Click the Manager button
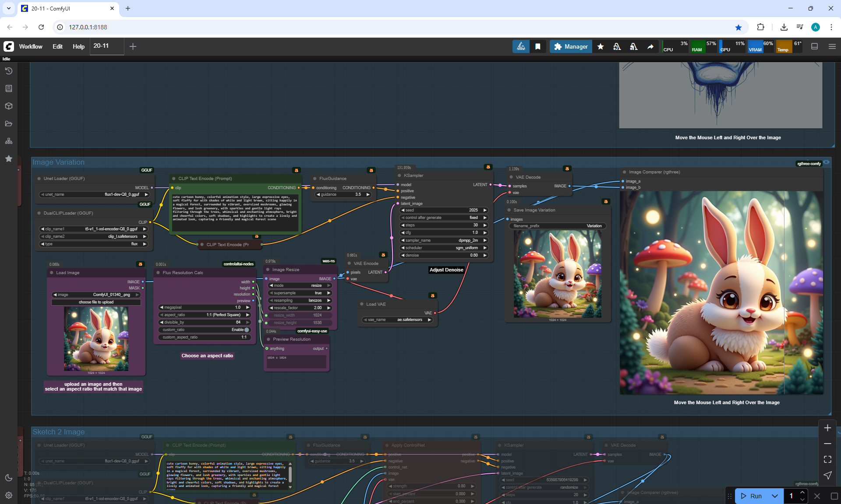The width and height of the screenshot is (841, 504). pos(571,46)
